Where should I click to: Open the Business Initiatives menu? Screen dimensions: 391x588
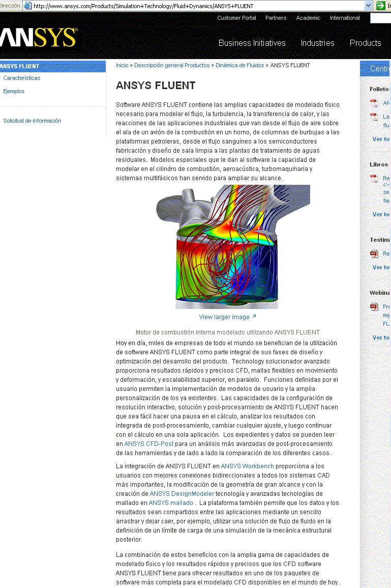pos(252,43)
